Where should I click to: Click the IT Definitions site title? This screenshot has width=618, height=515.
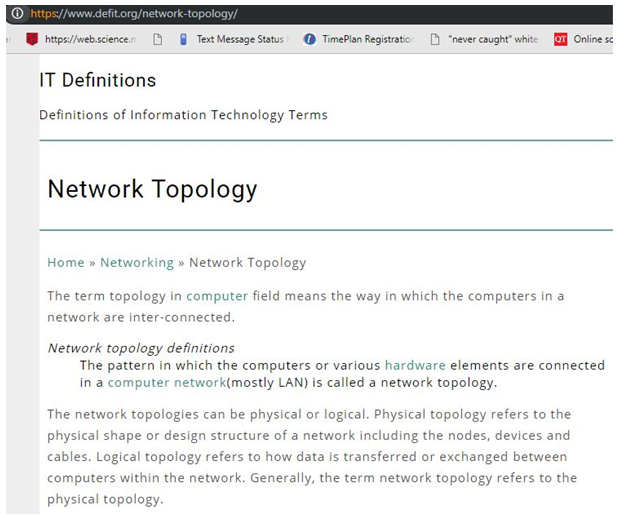[98, 80]
